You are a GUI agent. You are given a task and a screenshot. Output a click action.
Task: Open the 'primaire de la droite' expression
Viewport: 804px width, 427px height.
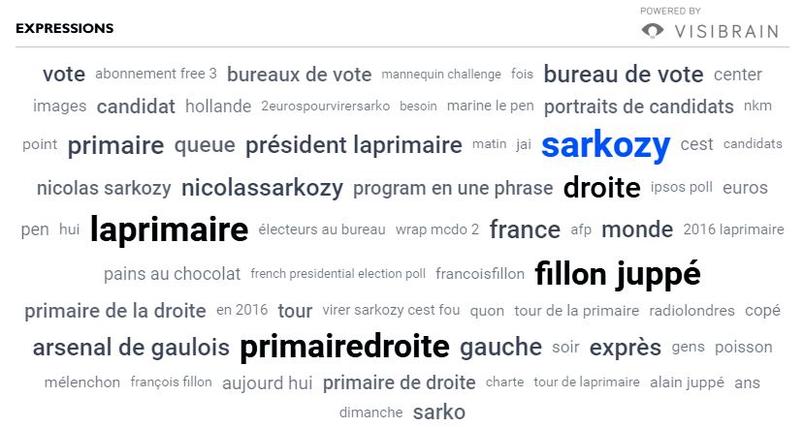pyautogui.click(x=115, y=311)
